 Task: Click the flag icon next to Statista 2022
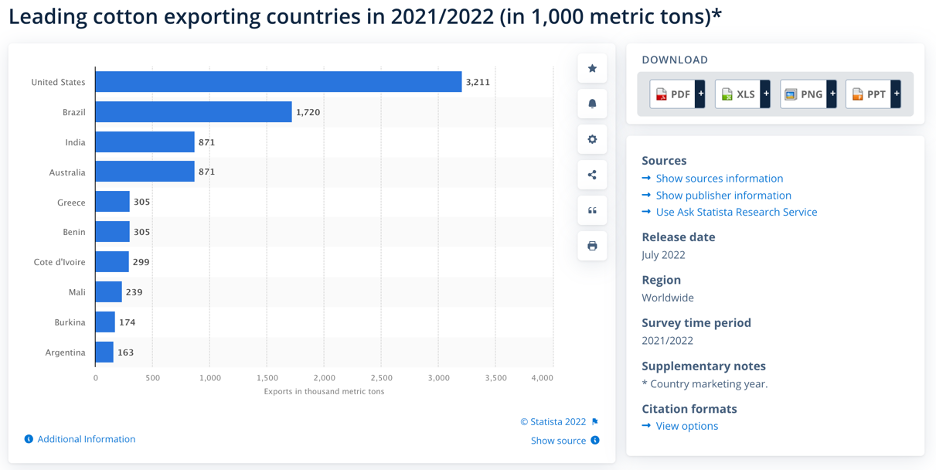click(x=595, y=422)
